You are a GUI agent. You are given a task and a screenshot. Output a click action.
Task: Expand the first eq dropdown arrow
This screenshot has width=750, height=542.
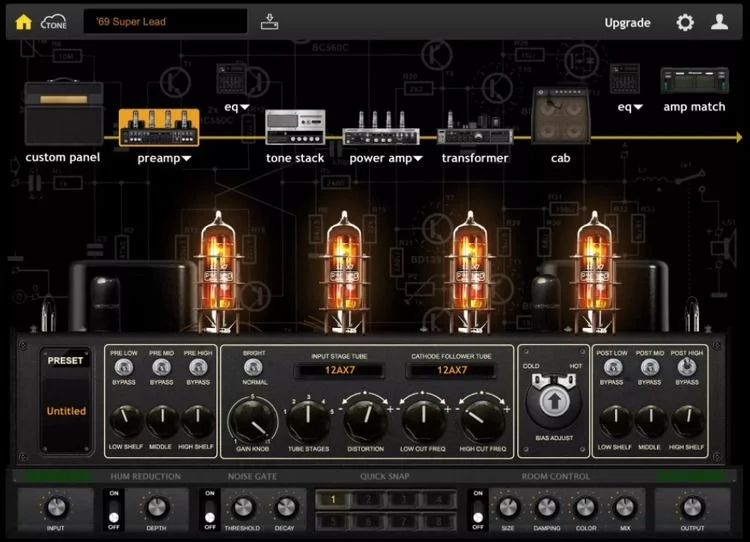tap(244, 107)
